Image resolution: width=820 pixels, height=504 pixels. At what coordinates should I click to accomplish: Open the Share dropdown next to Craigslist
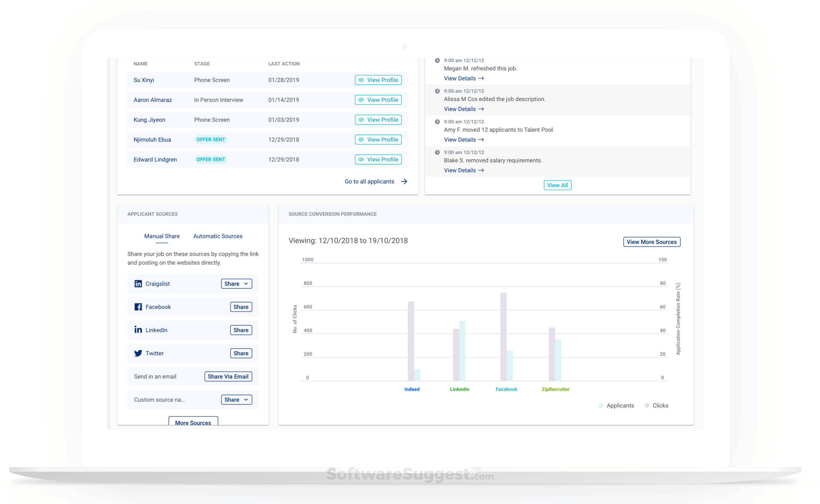pyautogui.click(x=236, y=284)
